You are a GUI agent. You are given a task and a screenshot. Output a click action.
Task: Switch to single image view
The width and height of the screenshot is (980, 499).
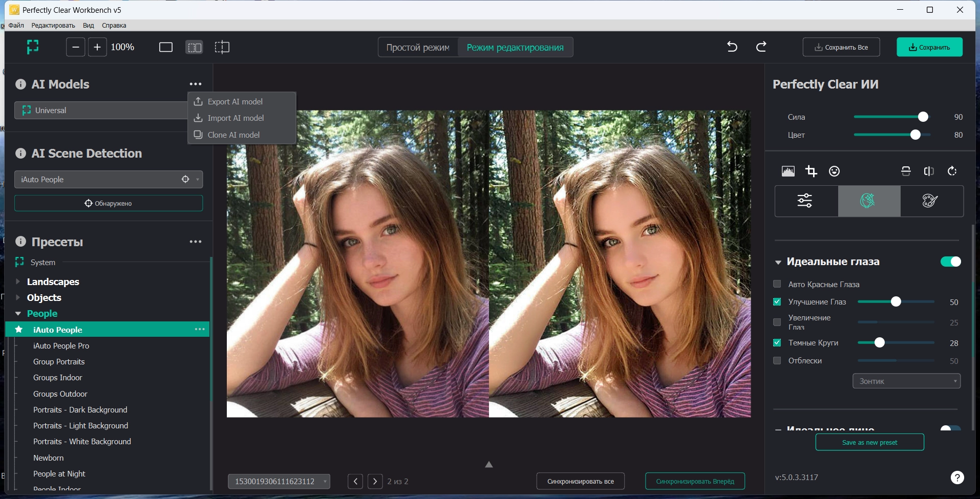(166, 48)
